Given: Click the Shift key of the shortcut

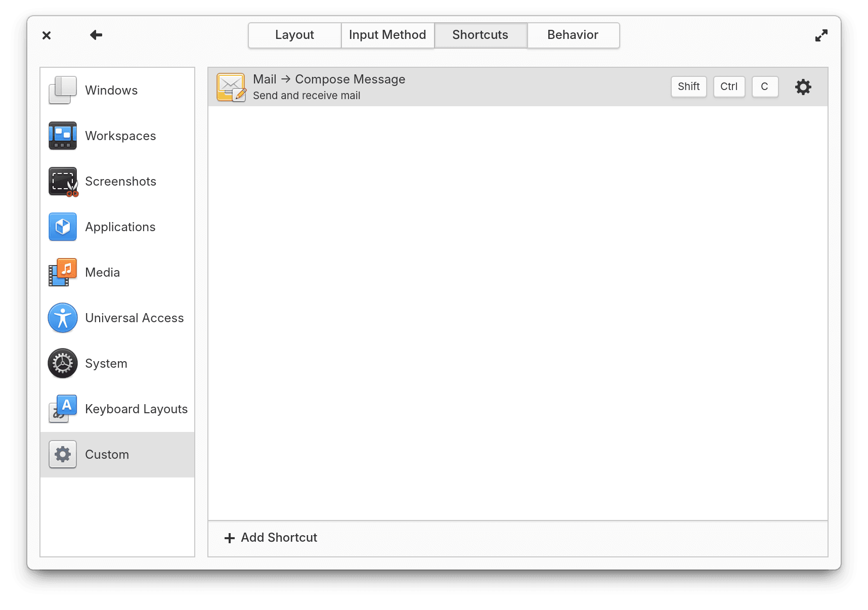Looking at the screenshot, I should coord(688,86).
